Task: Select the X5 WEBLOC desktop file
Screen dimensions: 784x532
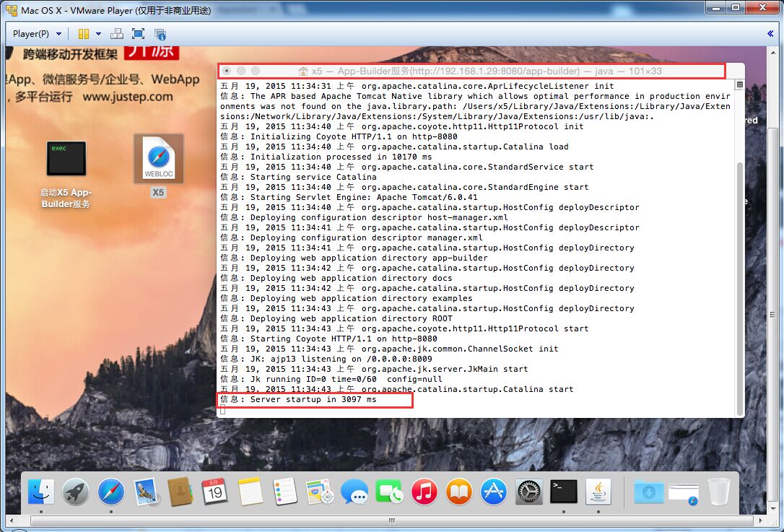Action: [x=159, y=165]
